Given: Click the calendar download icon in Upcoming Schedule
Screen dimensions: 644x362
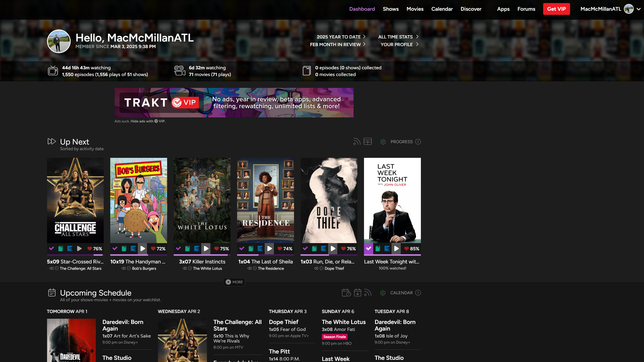Looking at the screenshot, I should 357,292.
